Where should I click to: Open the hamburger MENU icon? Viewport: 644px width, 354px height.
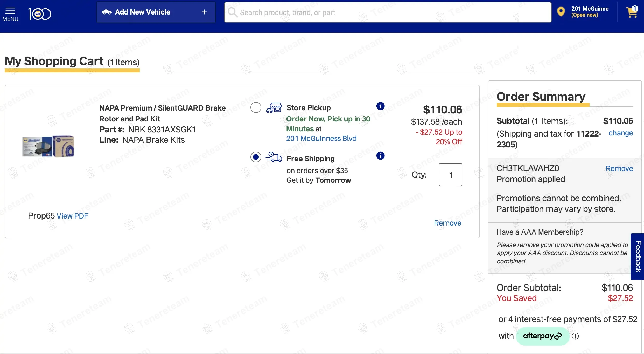click(x=10, y=14)
